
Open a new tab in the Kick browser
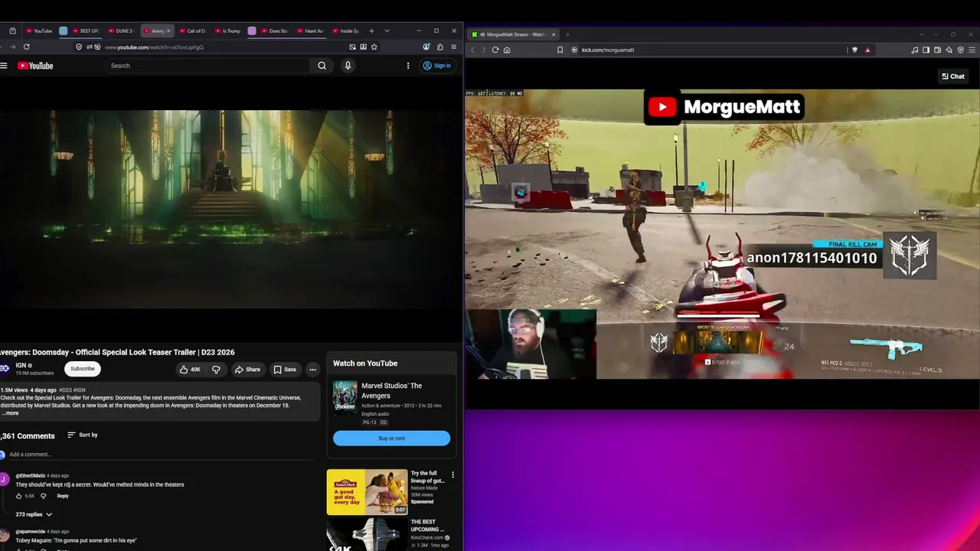567,34
